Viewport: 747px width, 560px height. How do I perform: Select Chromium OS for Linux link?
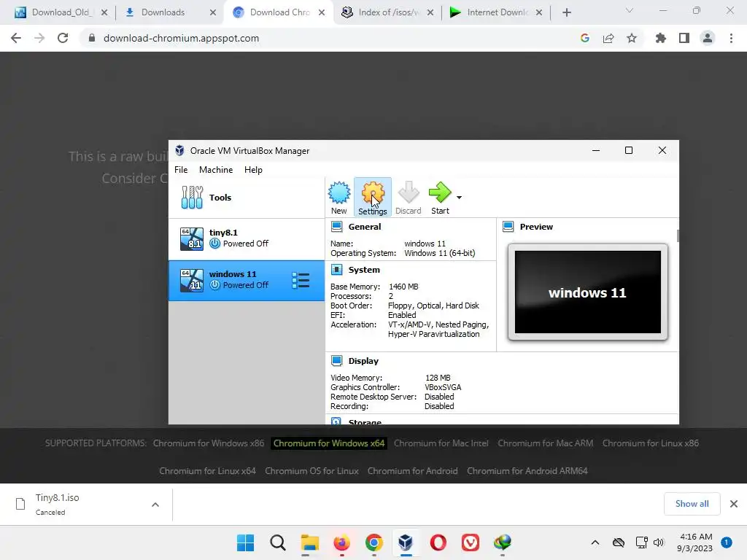[311, 470]
